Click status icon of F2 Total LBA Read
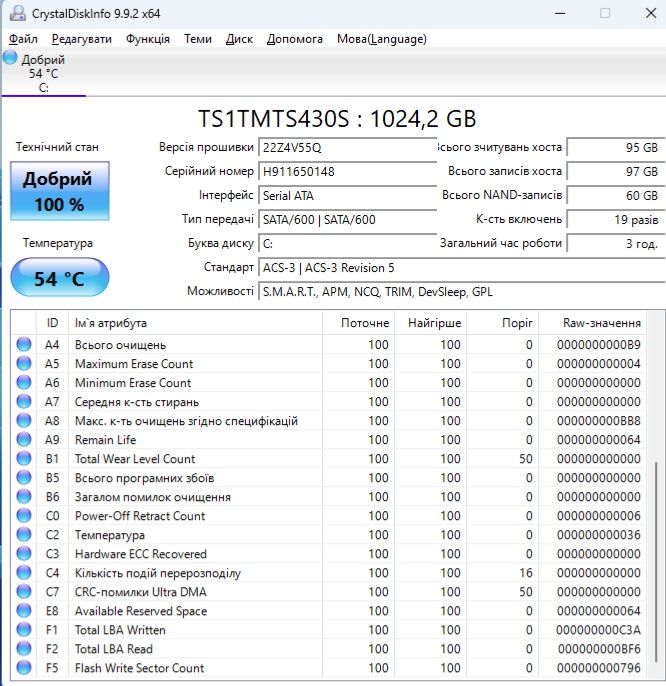Viewport: 666px width, 686px height. click(24, 649)
